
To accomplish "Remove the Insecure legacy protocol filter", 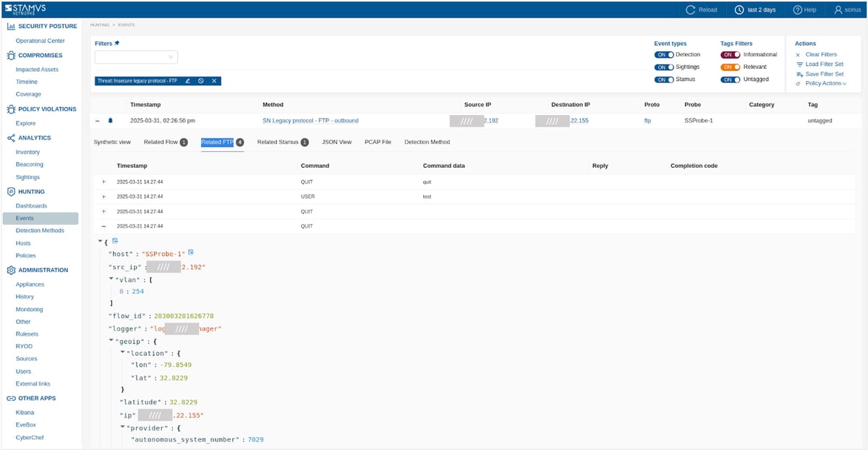I will 214,81.
